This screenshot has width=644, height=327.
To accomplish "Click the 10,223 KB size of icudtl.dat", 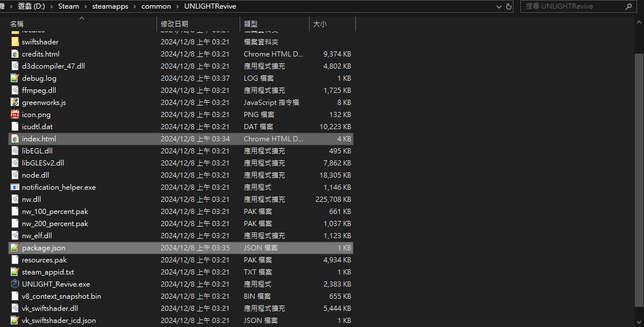I will click(x=335, y=127).
